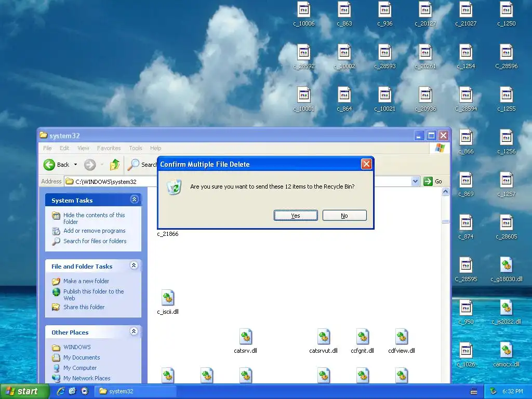Screen dimensions: 532x399
Task: Click Search for files or folders
Action: [x=95, y=241]
